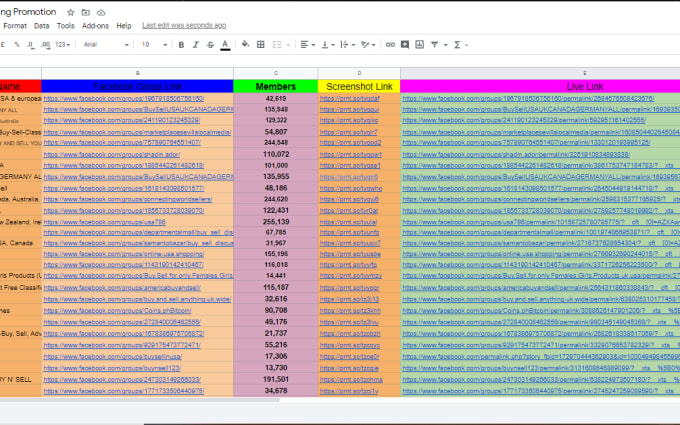Open the Data menu
This screenshot has height=425, width=680.
tap(41, 26)
